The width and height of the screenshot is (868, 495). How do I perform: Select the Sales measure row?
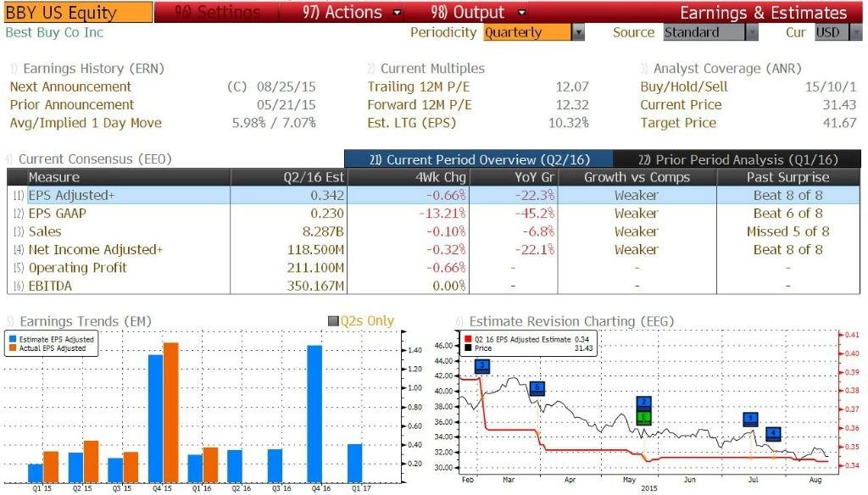point(433,231)
